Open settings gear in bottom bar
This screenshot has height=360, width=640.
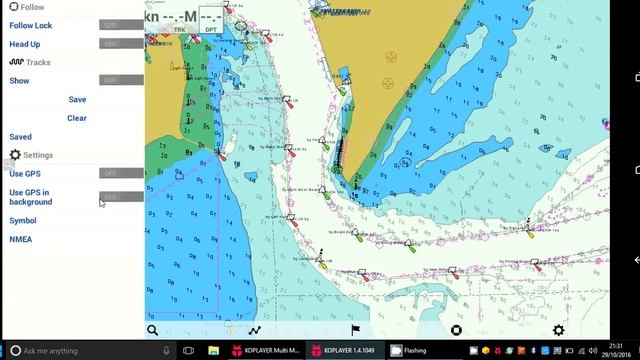(x=558, y=330)
